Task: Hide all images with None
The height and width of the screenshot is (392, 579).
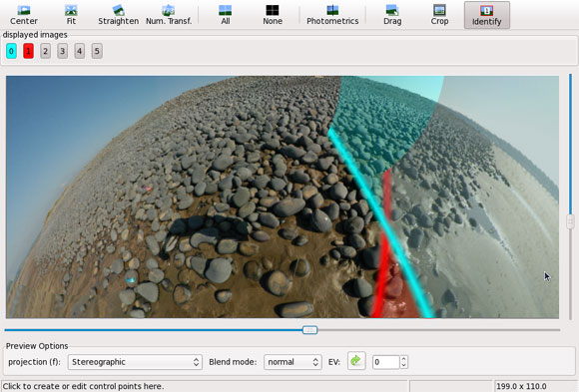Action: 273,15
